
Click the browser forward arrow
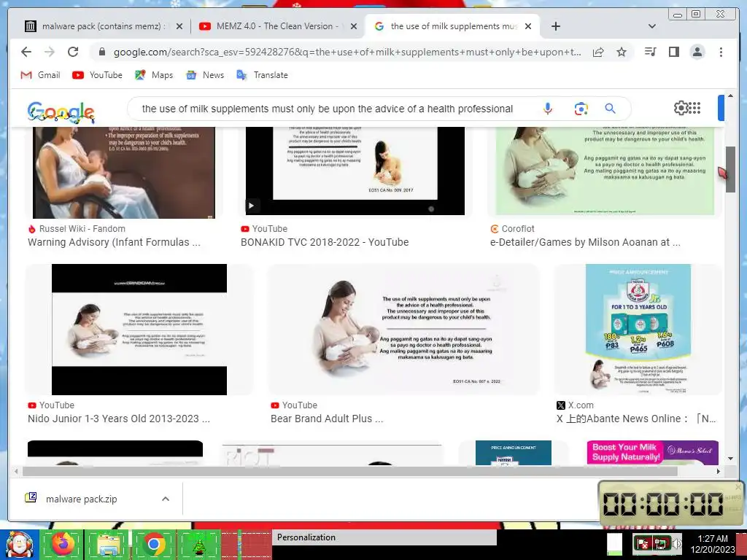[50, 52]
